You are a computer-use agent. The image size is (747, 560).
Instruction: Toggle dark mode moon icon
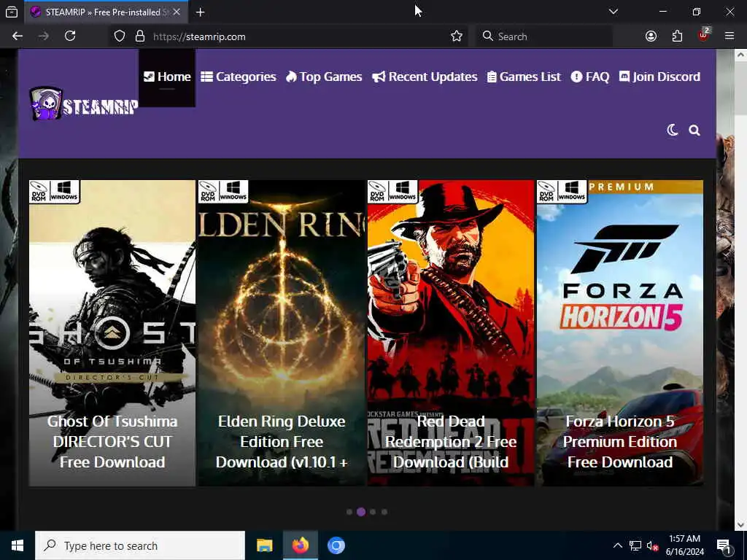pos(672,130)
